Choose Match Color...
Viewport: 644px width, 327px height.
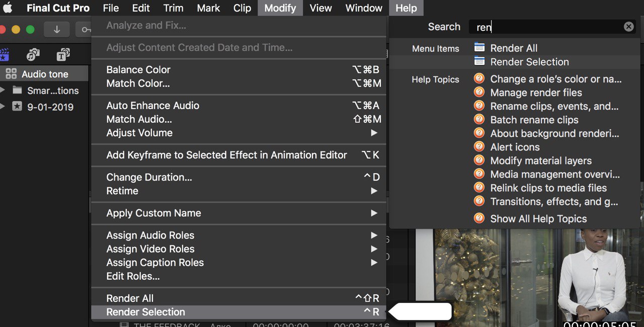(x=238, y=83)
